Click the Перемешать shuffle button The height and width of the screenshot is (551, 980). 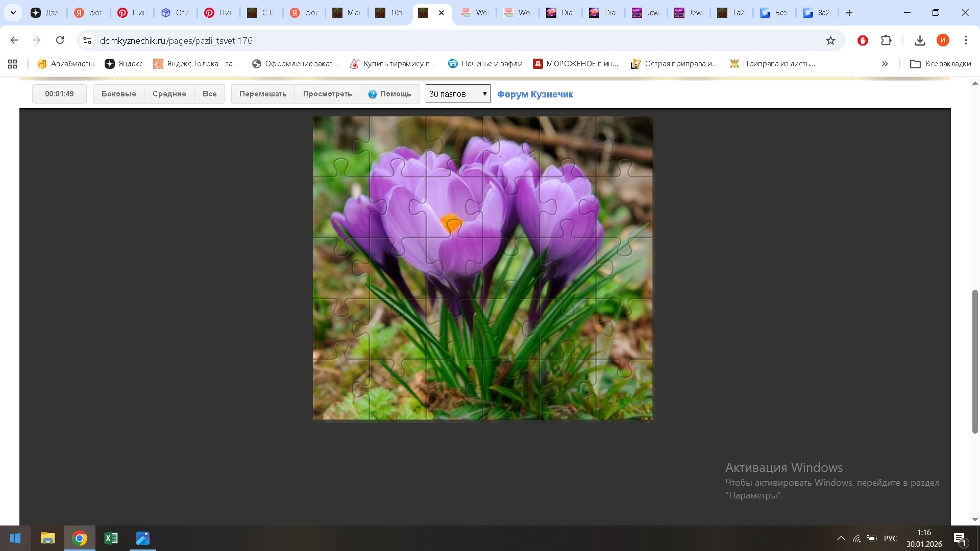[x=262, y=94]
